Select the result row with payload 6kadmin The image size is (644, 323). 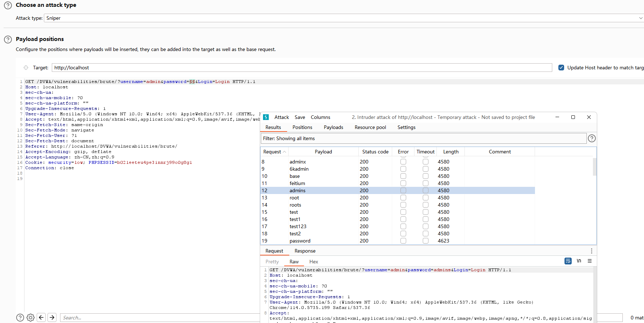[x=398, y=169]
